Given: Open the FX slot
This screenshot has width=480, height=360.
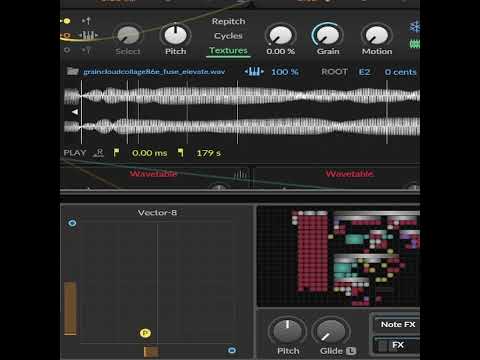Looking at the screenshot, I should pos(398,345).
